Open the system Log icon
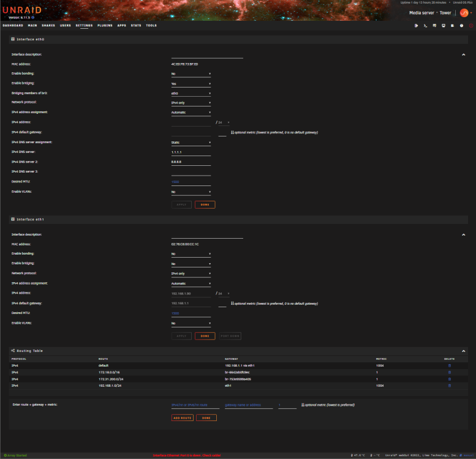The height and width of the screenshot is (459, 476). (x=452, y=26)
